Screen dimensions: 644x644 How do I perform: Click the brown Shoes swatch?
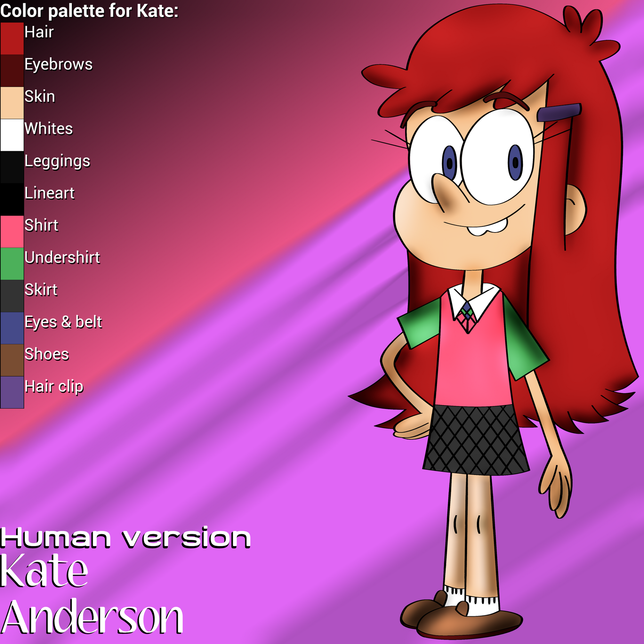click(x=12, y=360)
